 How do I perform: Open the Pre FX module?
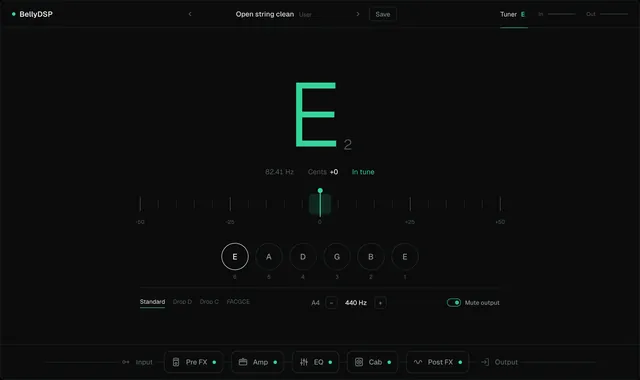(194, 362)
